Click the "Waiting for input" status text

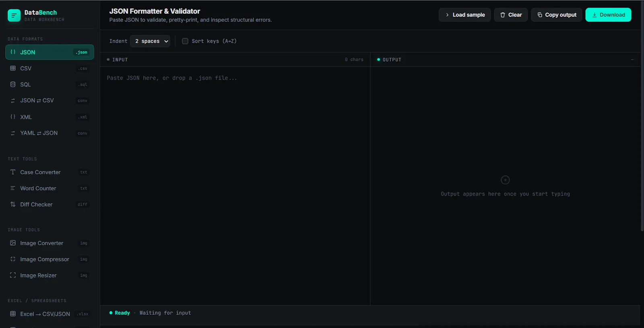point(165,313)
